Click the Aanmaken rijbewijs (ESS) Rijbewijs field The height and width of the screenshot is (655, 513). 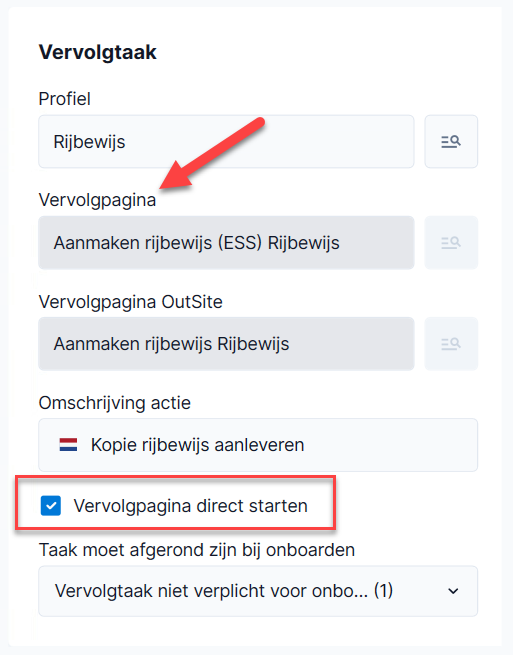(x=226, y=243)
